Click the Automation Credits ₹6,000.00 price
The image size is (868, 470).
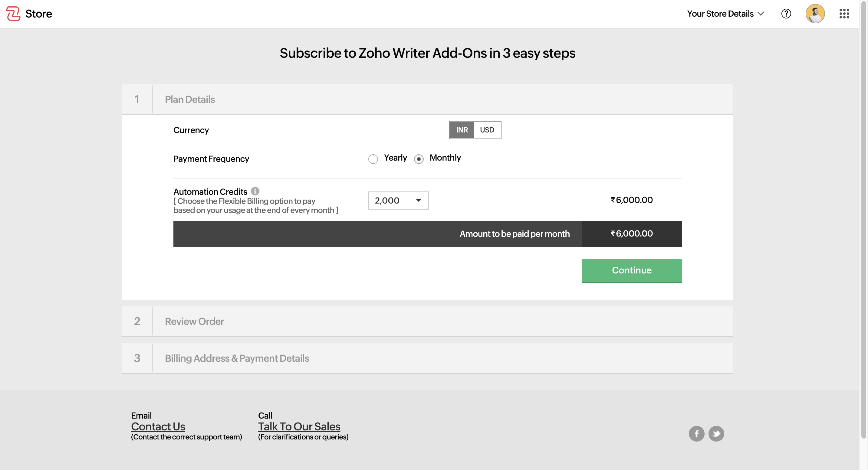click(631, 200)
